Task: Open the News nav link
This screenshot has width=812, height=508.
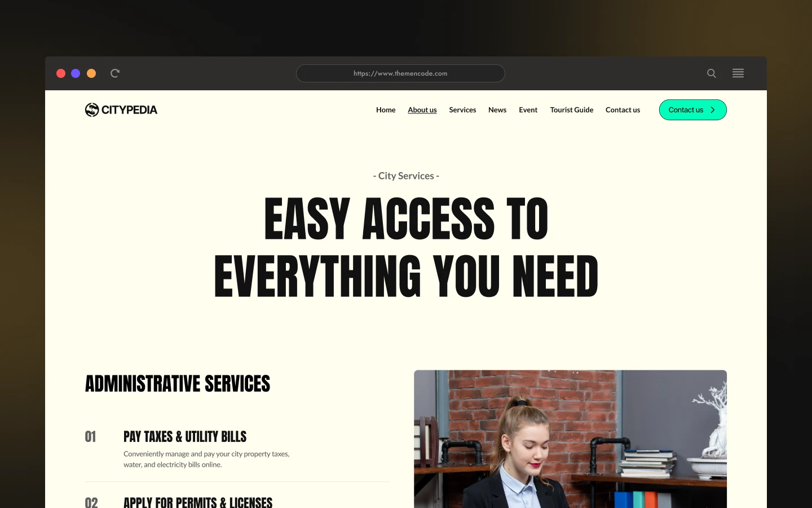Action: 497,110
